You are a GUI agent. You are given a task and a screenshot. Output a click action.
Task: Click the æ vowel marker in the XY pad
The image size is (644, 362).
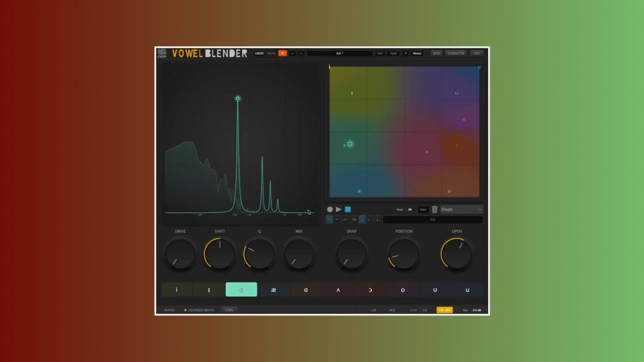click(359, 191)
